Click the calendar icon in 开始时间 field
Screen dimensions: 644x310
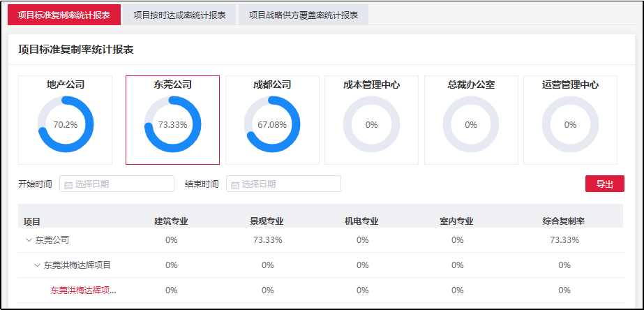pos(68,184)
